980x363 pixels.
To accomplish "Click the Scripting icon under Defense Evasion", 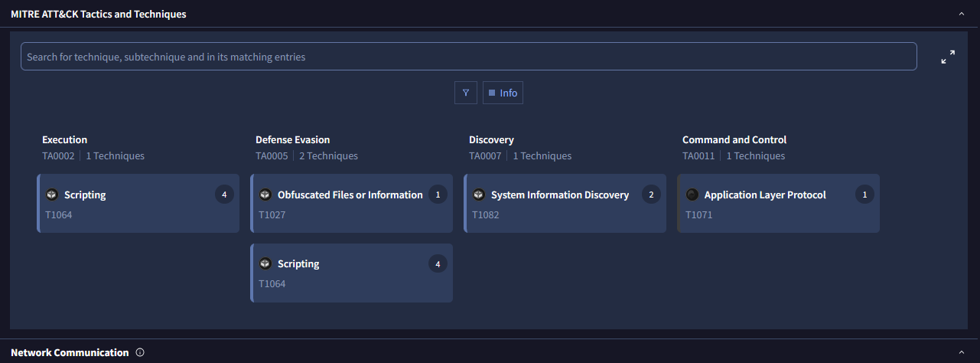I will pos(265,263).
